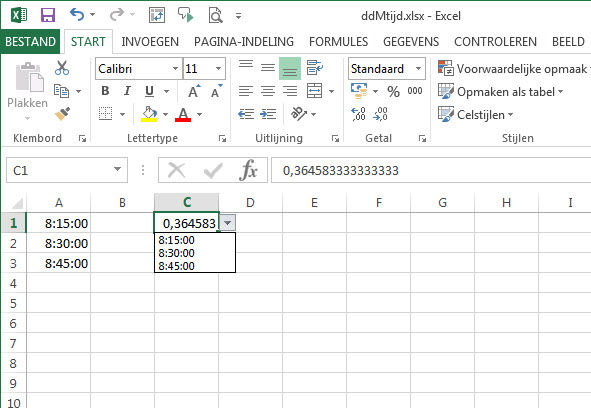
Task: Apply percent style format
Action: point(393,91)
